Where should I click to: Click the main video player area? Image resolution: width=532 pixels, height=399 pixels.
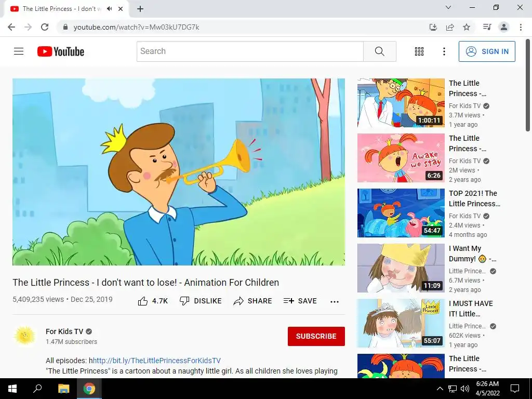[179, 171]
